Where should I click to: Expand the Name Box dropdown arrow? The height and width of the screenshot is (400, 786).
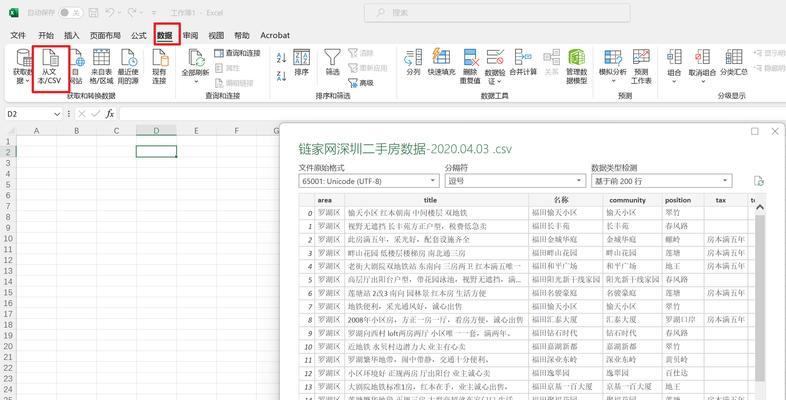click(x=57, y=114)
